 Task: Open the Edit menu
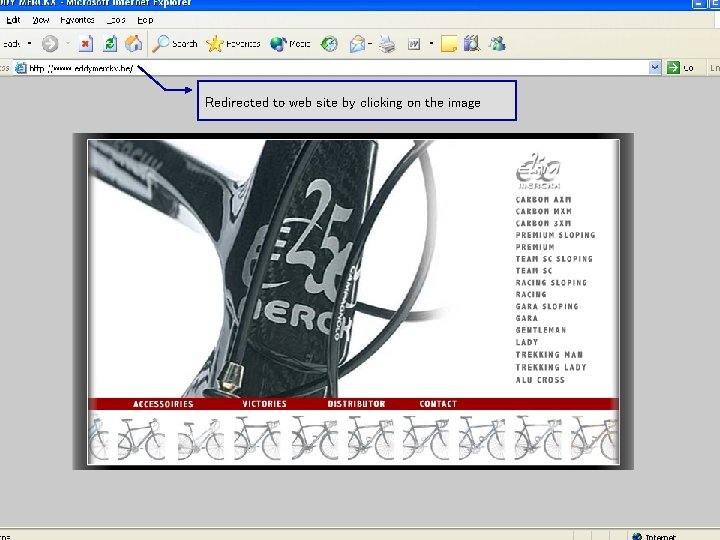point(13,20)
